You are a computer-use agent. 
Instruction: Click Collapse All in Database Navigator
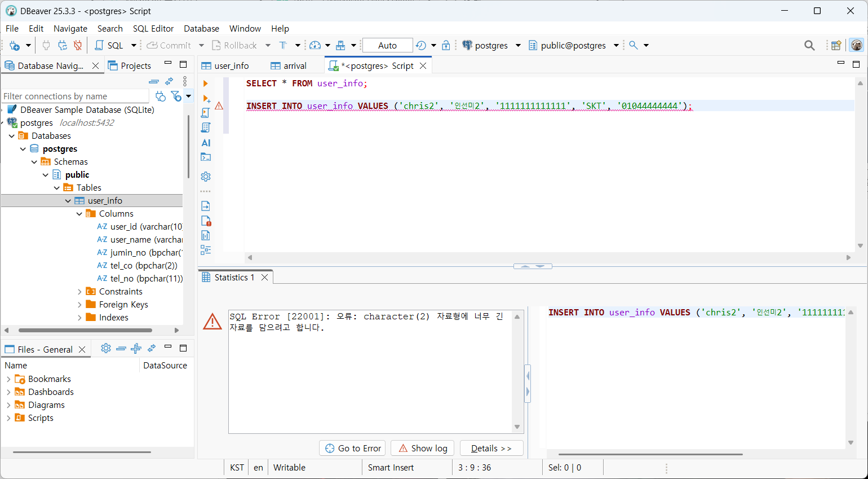(x=153, y=81)
